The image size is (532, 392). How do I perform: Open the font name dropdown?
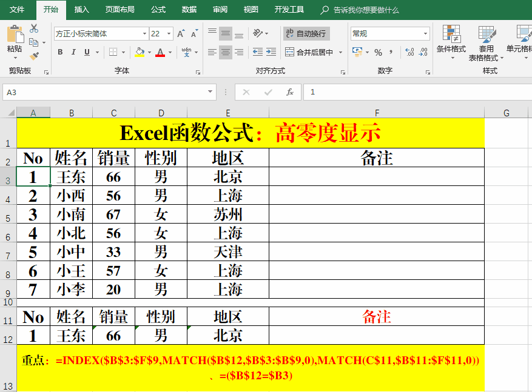144,33
